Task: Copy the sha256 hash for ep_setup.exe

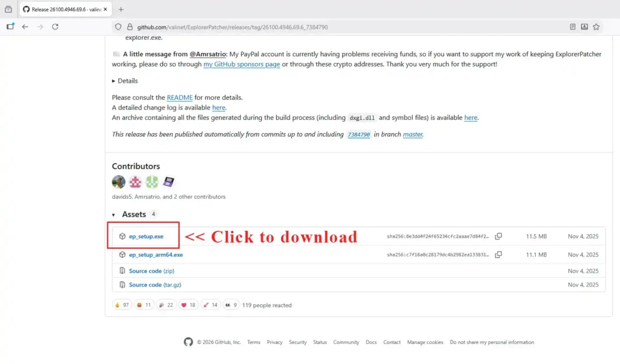Action: 498,236
